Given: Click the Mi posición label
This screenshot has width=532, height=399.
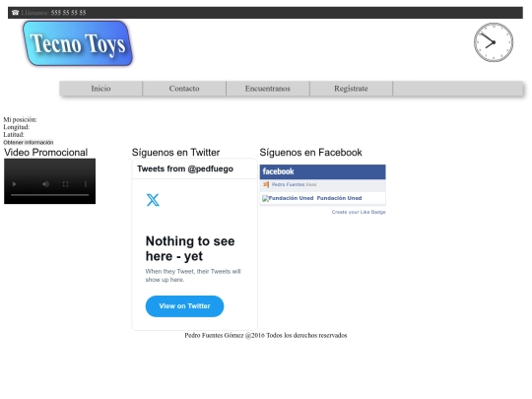Looking at the screenshot, I should click(20, 119).
